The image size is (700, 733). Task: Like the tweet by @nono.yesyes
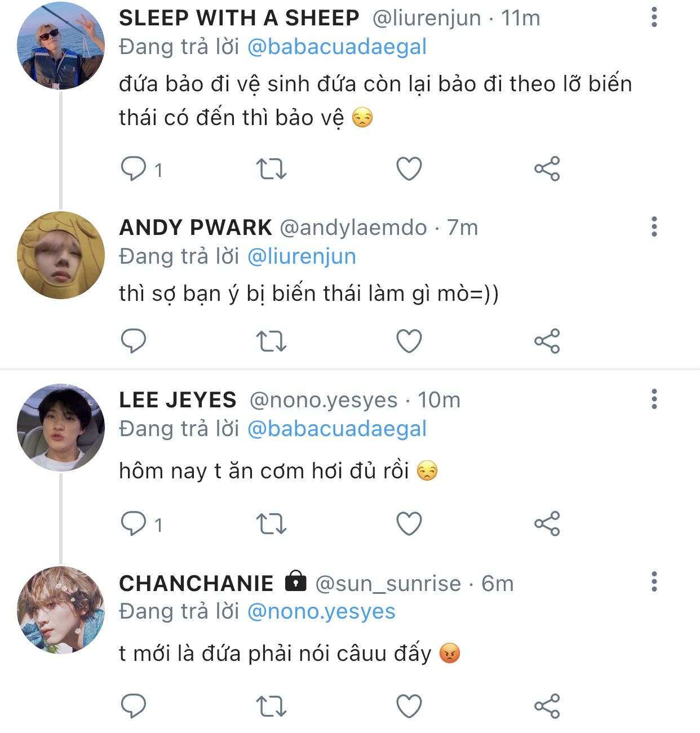pos(409,524)
